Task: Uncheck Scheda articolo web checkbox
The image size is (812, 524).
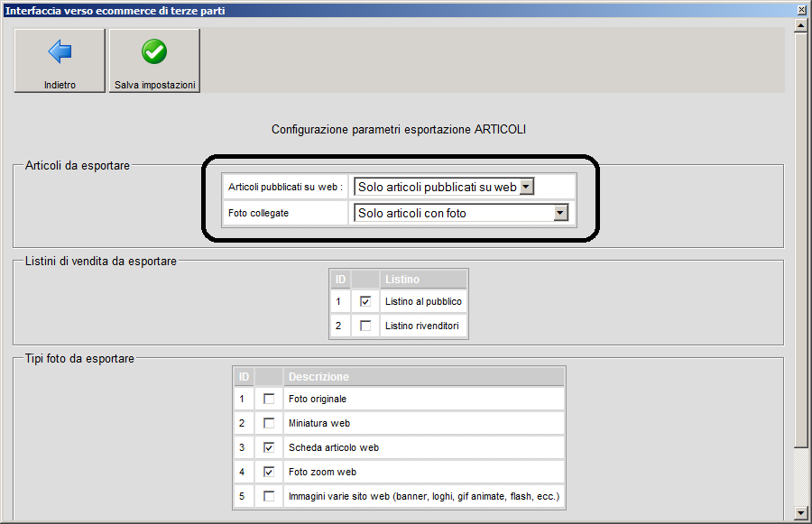Action: tap(269, 447)
